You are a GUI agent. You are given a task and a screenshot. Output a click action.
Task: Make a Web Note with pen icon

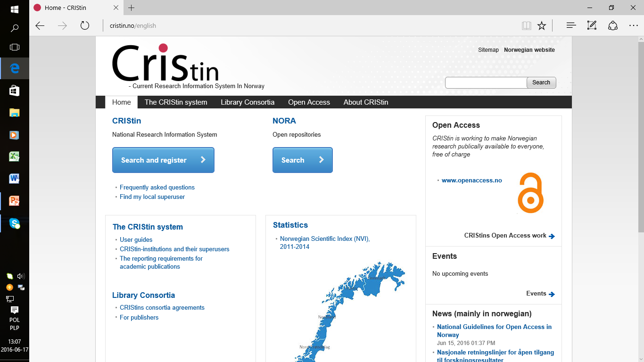click(x=592, y=26)
